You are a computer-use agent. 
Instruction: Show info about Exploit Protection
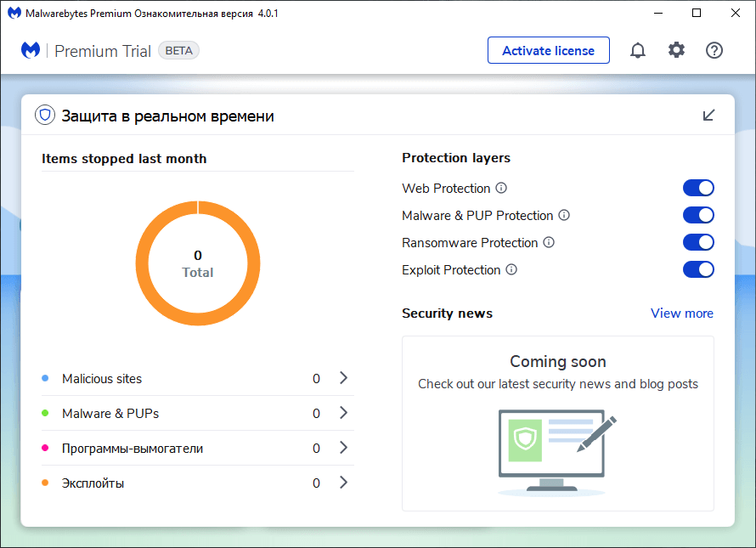pos(511,269)
